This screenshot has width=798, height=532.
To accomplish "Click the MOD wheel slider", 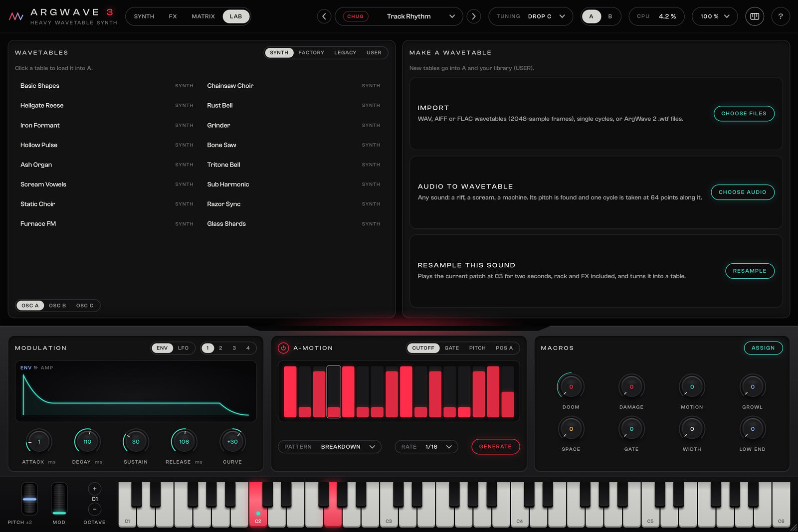I will click(59, 499).
